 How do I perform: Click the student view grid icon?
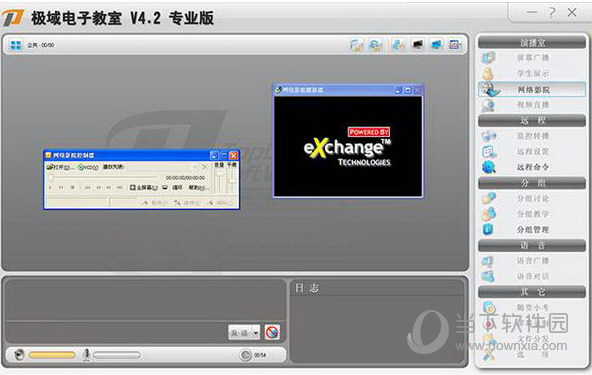pos(15,45)
